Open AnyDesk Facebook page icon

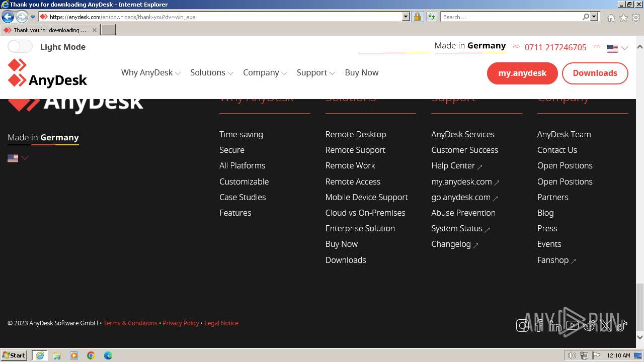[x=539, y=326]
